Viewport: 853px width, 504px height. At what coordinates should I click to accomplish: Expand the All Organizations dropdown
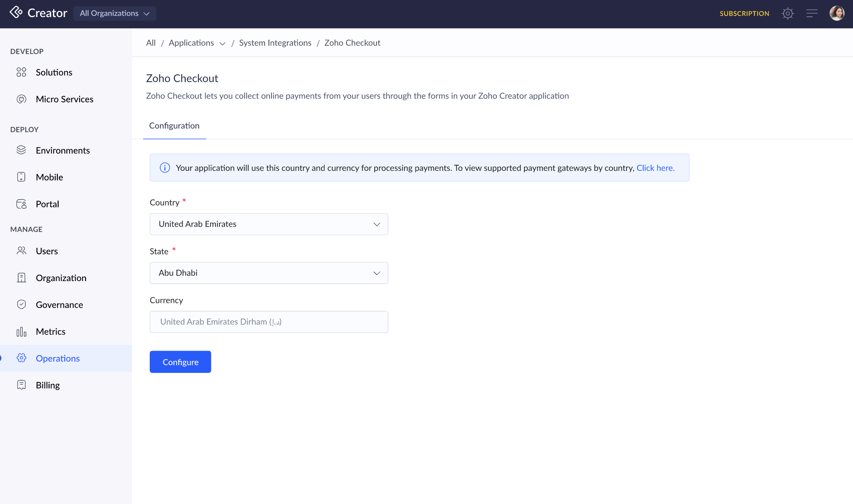115,14
